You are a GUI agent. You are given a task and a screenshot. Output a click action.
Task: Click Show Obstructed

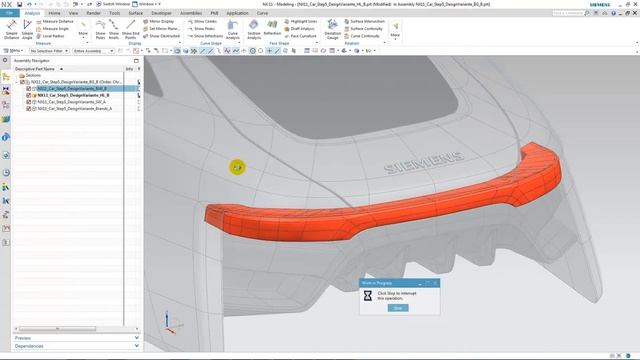pyautogui.click(x=161, y=36)
